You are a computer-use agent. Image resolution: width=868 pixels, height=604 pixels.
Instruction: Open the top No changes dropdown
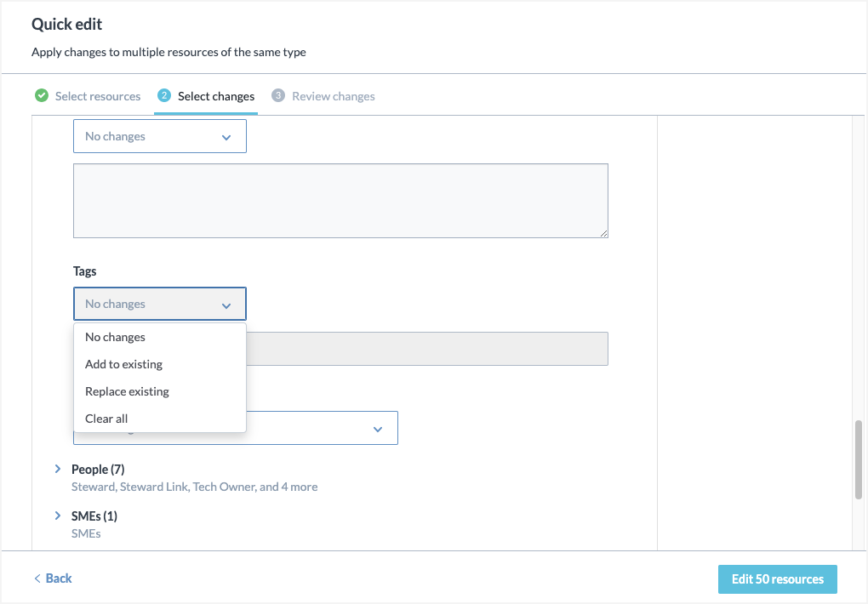point(160,136)
